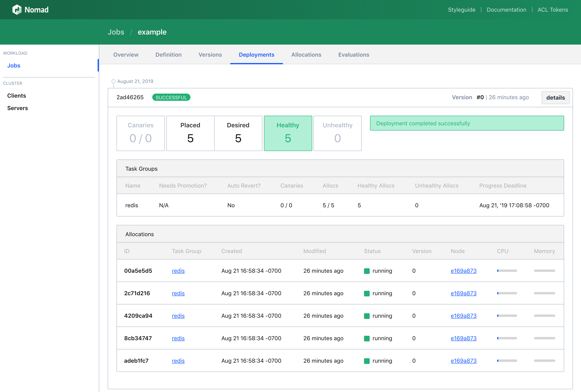Select Servers in cluster sidebar
Image resolution: width=581 pixels, height=392 pixels.
[x=17, y=108]
